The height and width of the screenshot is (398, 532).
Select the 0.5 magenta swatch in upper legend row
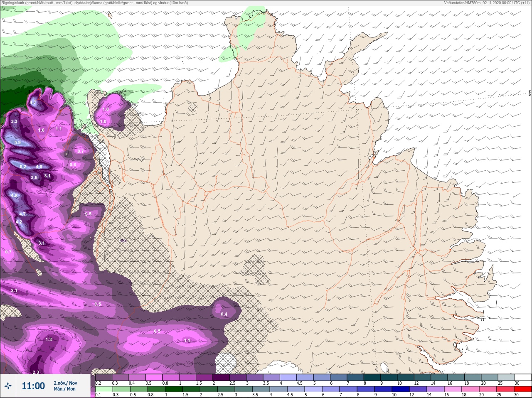[x=154, y=377]
